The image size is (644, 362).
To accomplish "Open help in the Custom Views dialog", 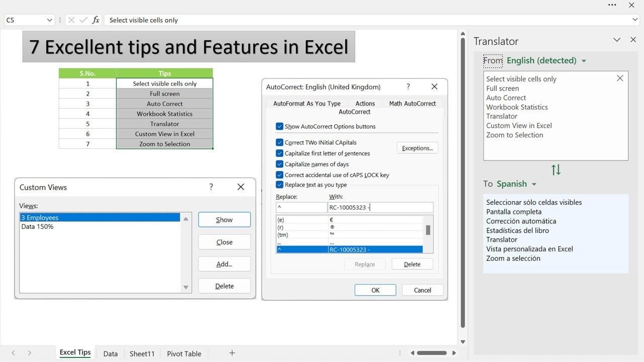I will 211,187.
